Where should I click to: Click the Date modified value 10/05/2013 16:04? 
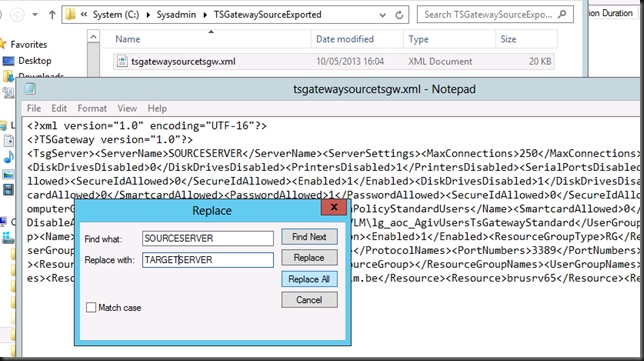[x=350, y=62]
